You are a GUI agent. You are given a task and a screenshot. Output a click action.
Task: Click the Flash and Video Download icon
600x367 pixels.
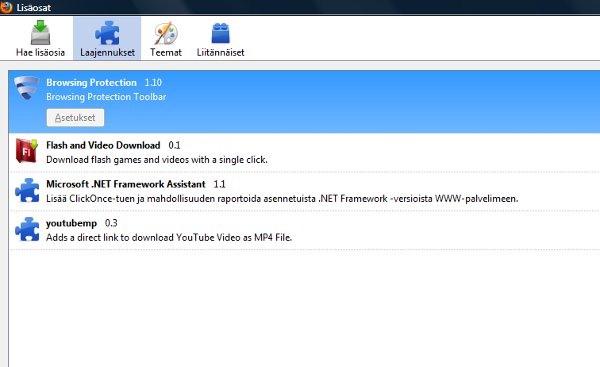(26, 151)
